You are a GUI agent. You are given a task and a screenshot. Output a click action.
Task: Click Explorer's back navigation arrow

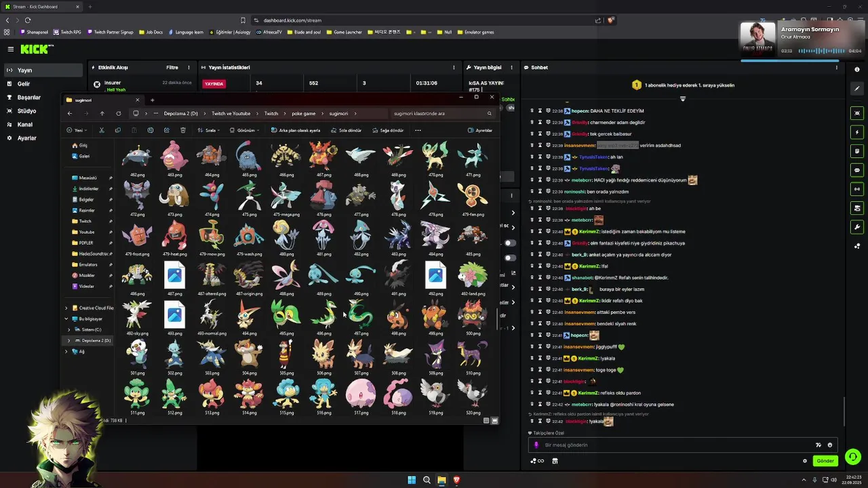point(69,113)
